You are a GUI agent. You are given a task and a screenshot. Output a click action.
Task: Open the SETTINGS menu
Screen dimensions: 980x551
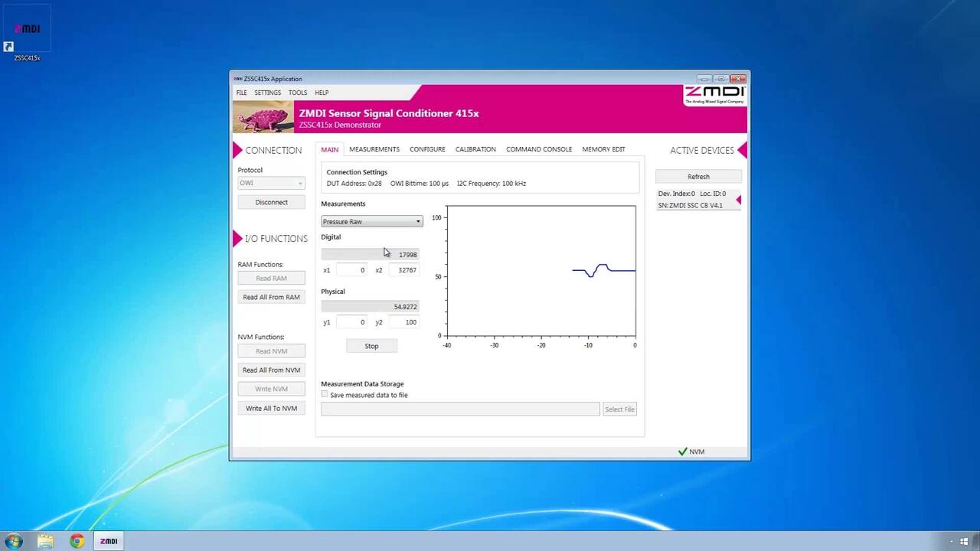click(x=267, y=93)
